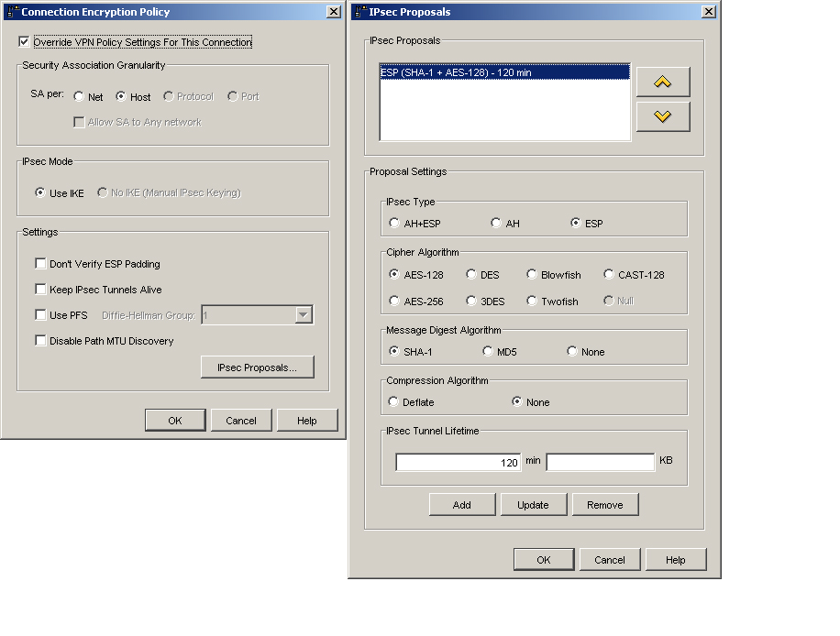Toggle Override VPN Policy Settings checkbox
The image size is (840, 636).
pyautogui.click(x=24, y=42)
